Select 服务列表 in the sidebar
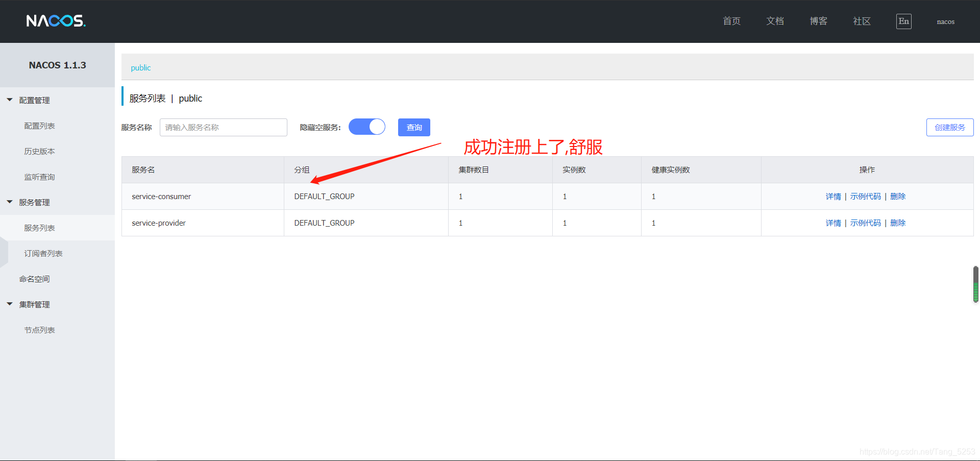Viewport: 980px width, 461px height. click(39, 228)
